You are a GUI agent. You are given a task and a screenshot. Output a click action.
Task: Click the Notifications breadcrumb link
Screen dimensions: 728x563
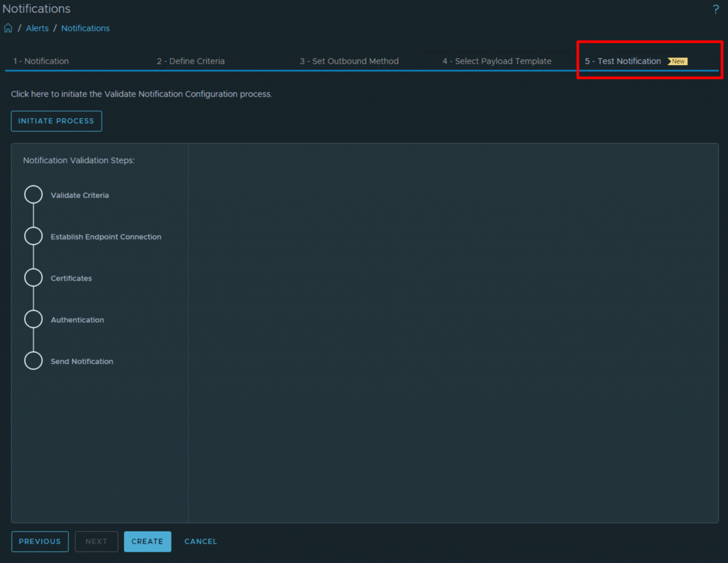85,28
